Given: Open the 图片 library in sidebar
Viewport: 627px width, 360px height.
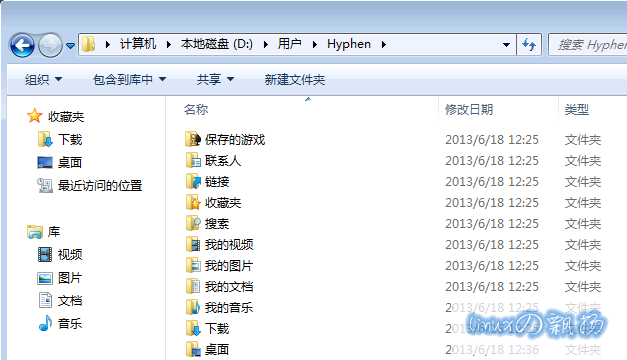Looking at the screenshot, I should coord(70,278).
